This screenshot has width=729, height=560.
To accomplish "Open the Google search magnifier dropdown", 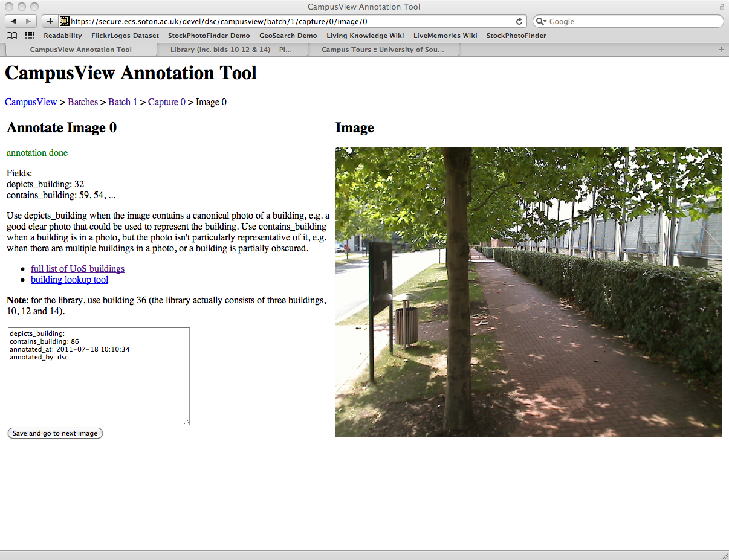I will click(541, 21).
